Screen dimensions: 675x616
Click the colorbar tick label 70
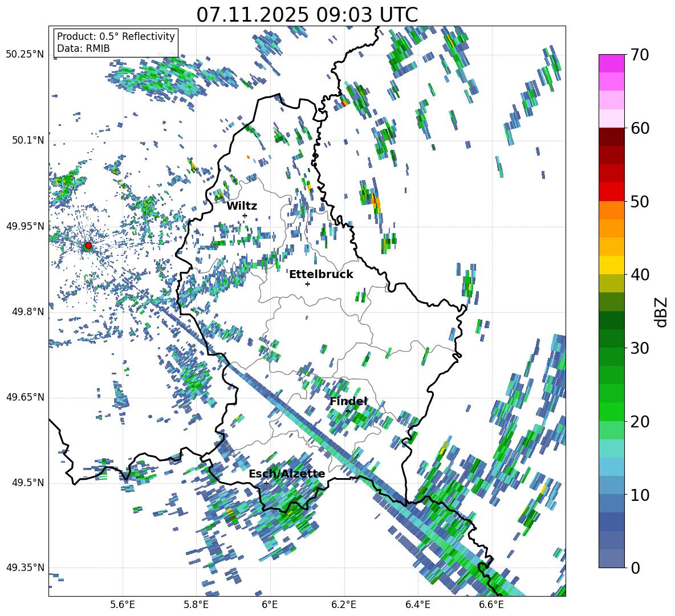pyautogui.click(x=640, y=55)
